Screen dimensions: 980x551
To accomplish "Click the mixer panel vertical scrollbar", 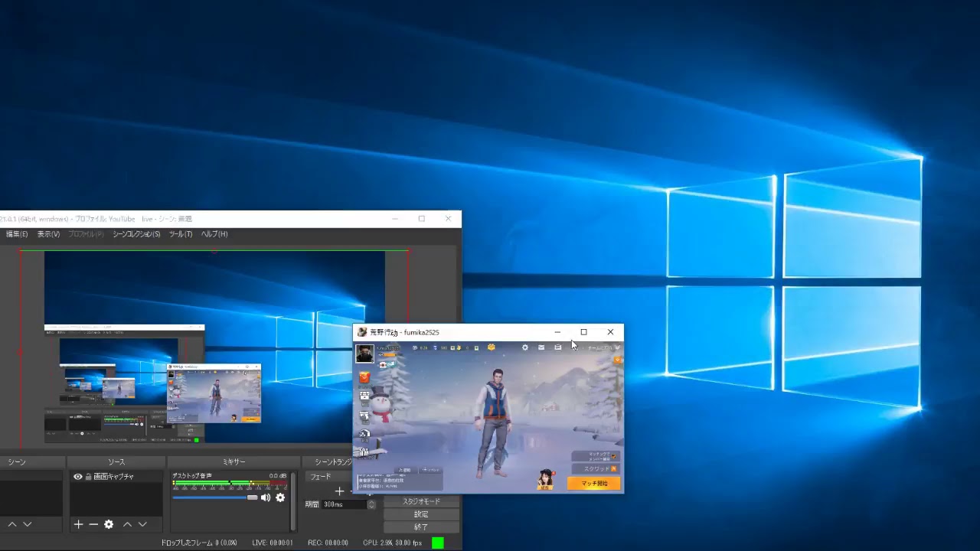I will (x=292, y=500).
